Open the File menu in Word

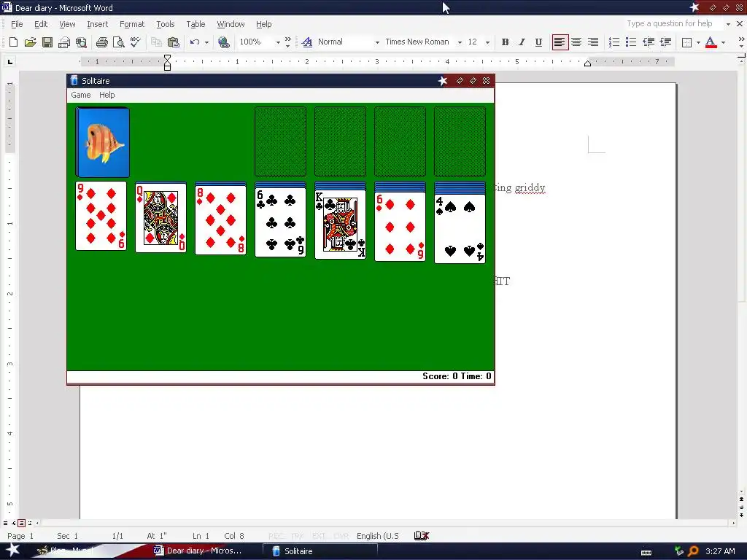[17, 24]
